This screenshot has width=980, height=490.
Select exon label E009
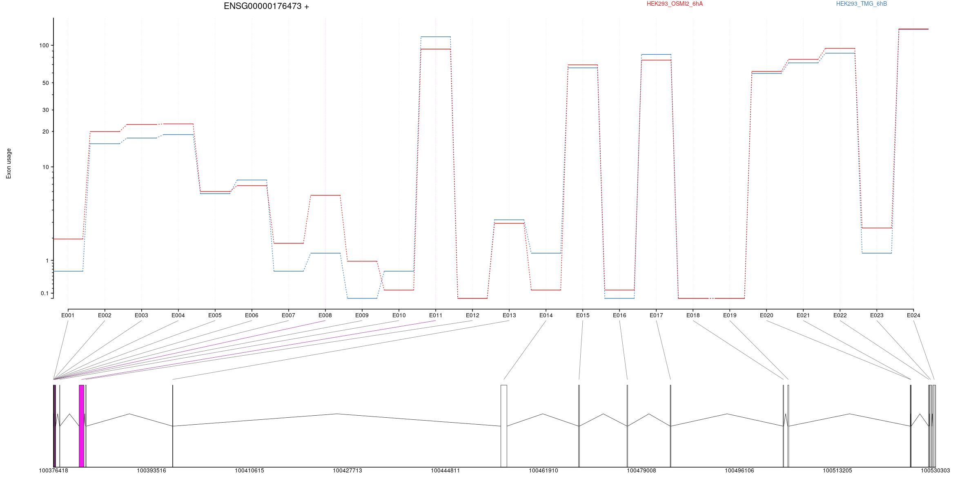coord(362,315)
